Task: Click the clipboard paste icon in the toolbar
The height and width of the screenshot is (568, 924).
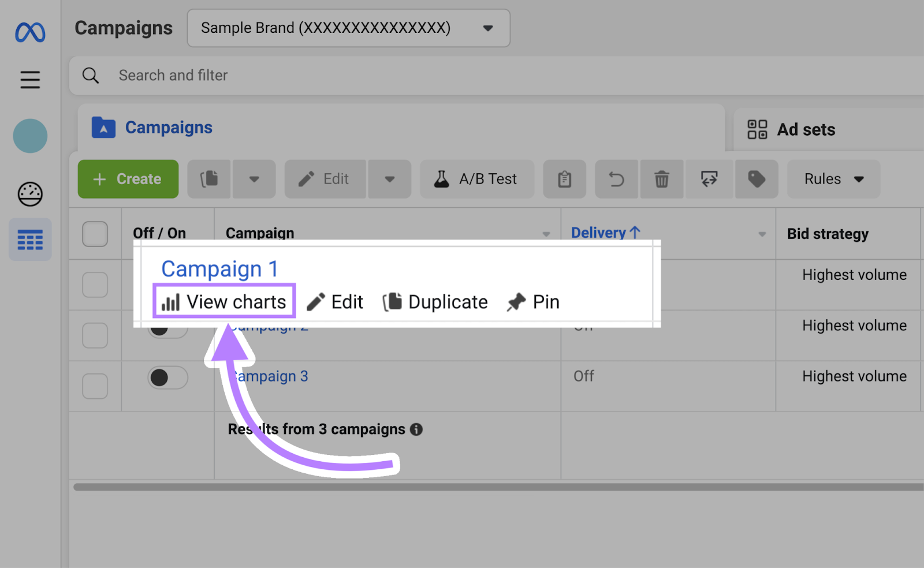Action: tap(564, 179)
